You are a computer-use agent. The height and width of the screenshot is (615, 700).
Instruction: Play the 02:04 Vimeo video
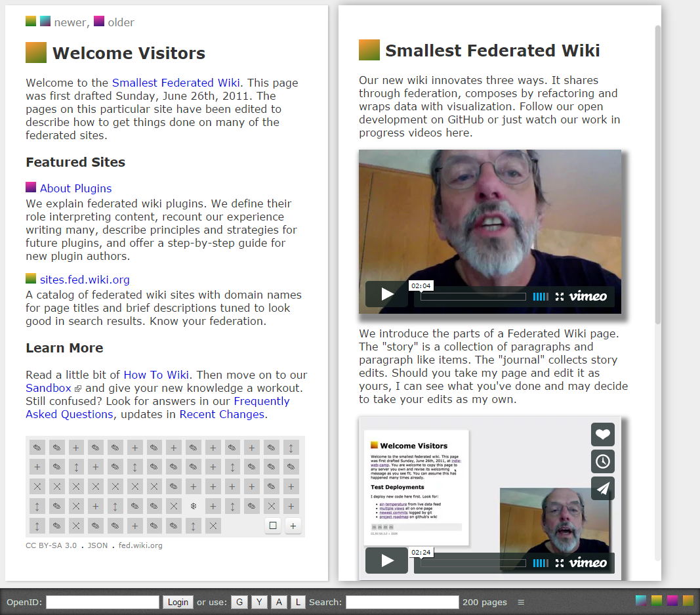tap(387, 294)
